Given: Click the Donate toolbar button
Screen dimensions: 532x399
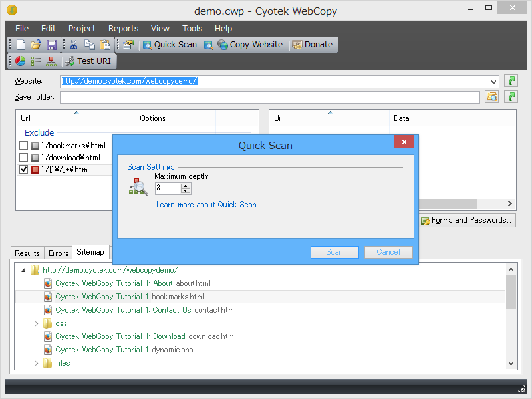Looking at the screenshot, I should pyautogui.click(x=313, y=45).
